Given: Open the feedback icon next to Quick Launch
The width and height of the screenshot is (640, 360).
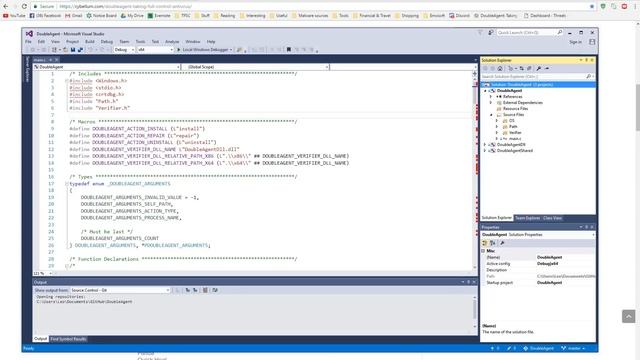Looking at the screenshot, I should point(491,32).
